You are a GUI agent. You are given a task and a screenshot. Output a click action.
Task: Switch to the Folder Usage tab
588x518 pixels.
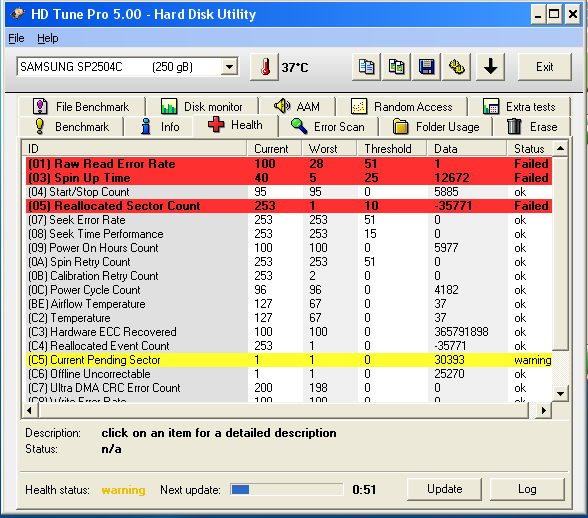(x=436, y=127)
